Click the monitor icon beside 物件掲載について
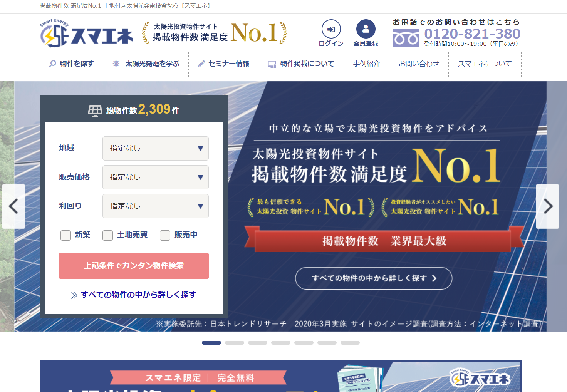567x392 pixels. click(272, 64)
